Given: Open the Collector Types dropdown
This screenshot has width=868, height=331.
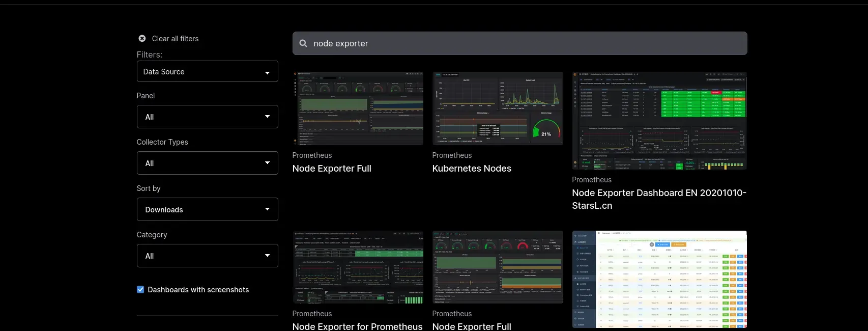Looking at the screenshot, I should coord(207,163).
